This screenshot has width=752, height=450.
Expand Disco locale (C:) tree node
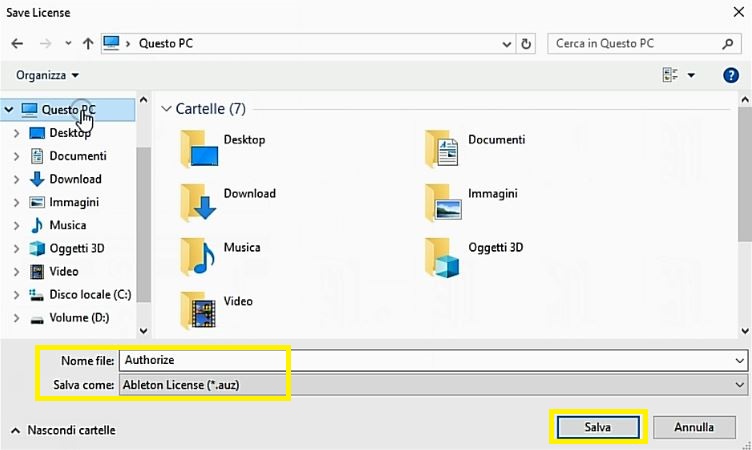16,294
